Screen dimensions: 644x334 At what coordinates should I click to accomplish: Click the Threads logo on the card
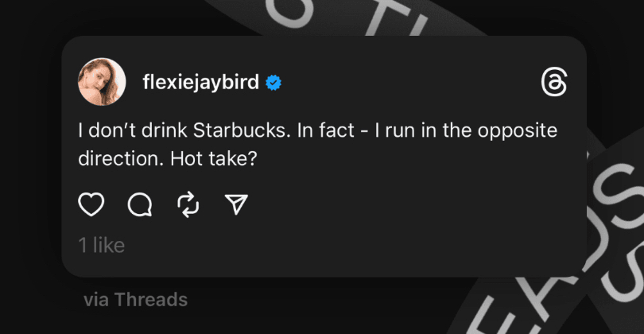coord(553,82)
